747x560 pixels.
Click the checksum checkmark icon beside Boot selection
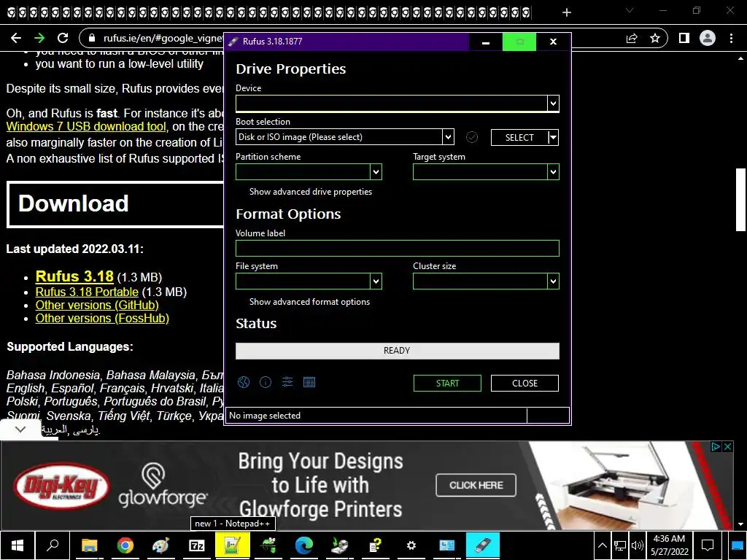[472, 137]
